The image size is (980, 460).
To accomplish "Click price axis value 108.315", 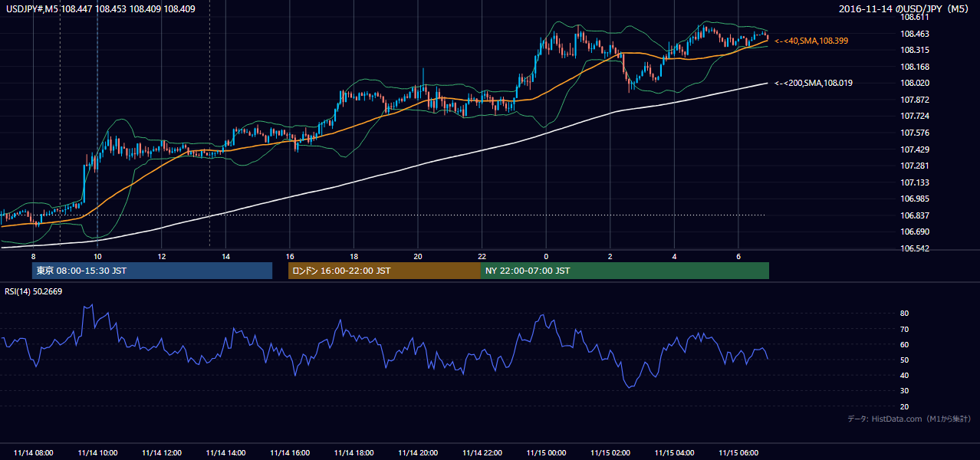I will pos(914,50).
